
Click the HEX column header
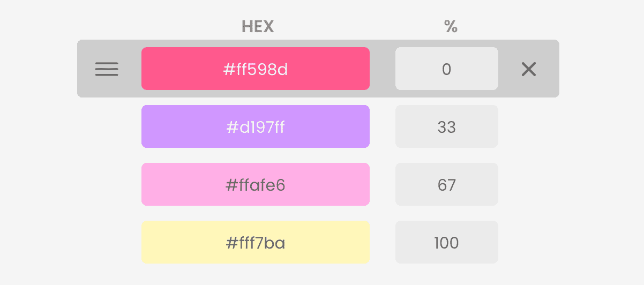[258, 27]
